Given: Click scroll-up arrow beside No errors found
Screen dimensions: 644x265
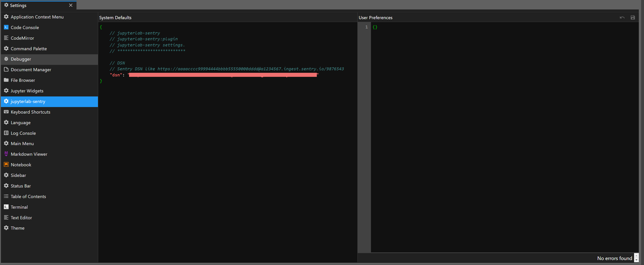Looking at the screenshot, I should pyautogui.click(x=637, y=256).
